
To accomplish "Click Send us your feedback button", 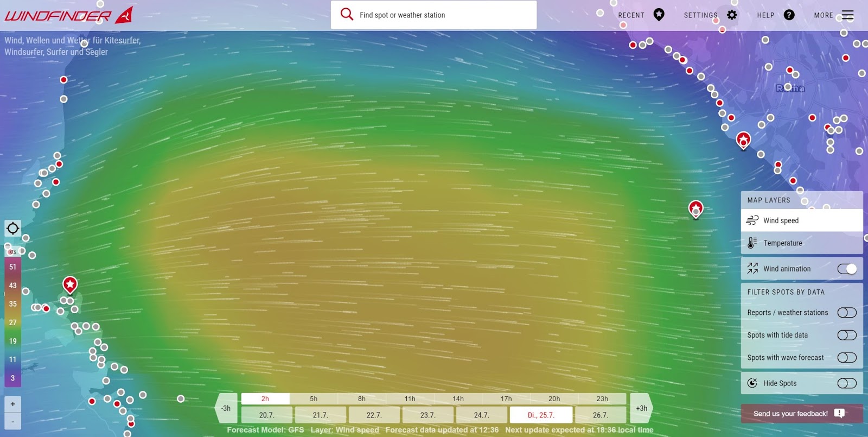I will tap(802, 414).
